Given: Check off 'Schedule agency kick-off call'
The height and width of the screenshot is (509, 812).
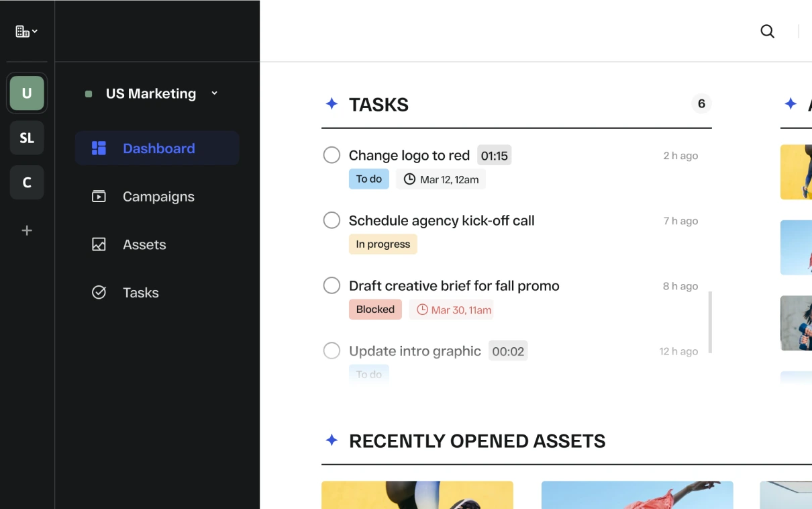Looking at the screenshot, I should point(332,220).
